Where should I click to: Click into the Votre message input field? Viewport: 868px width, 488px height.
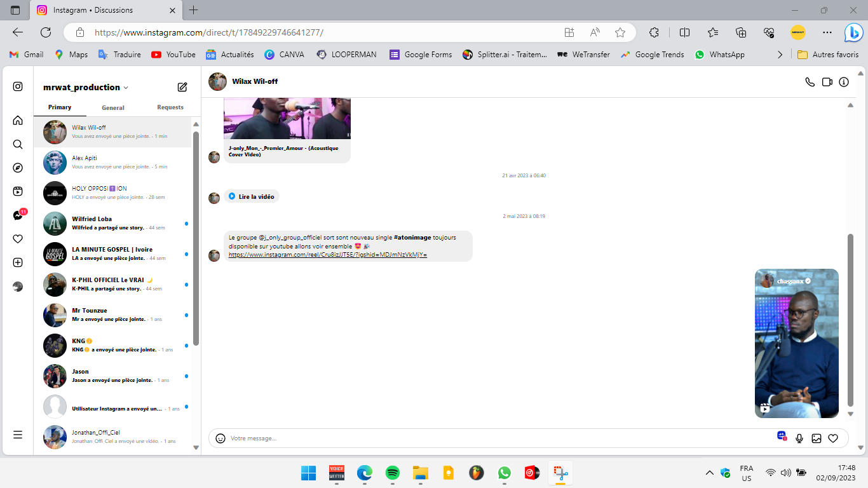496,438
